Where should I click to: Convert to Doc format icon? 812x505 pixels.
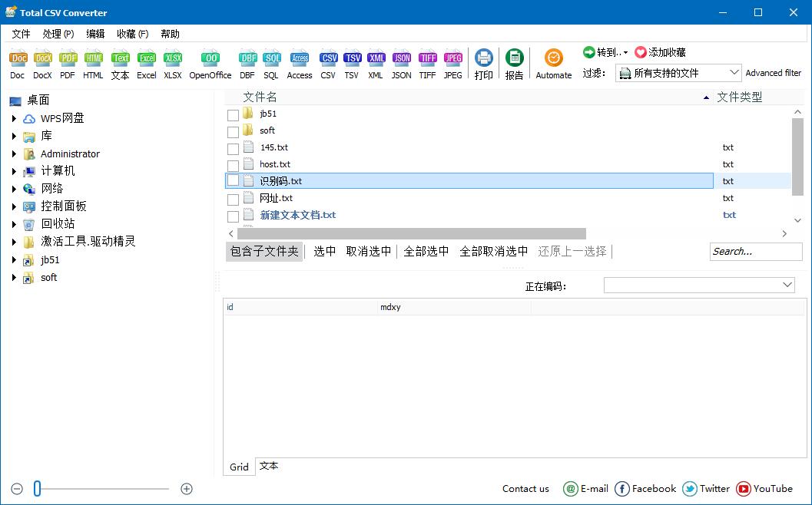(x=18, y=58)
